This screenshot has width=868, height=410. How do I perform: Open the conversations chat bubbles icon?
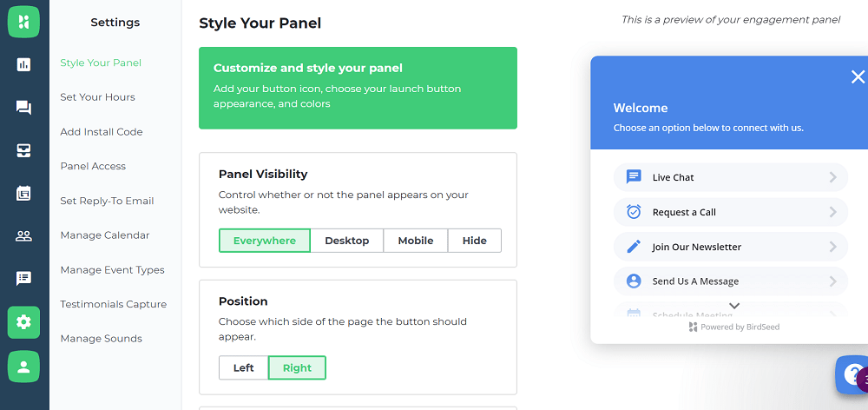[x=23, y=108]
